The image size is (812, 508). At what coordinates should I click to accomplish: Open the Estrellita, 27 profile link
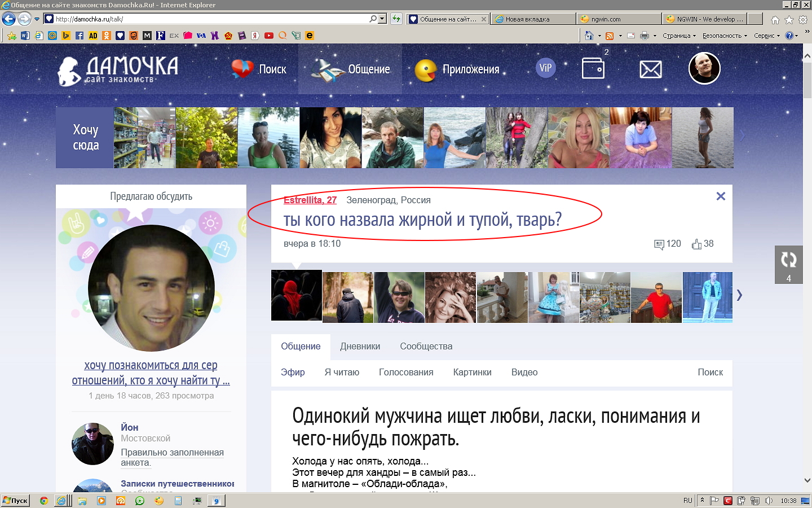click(310, 200)
